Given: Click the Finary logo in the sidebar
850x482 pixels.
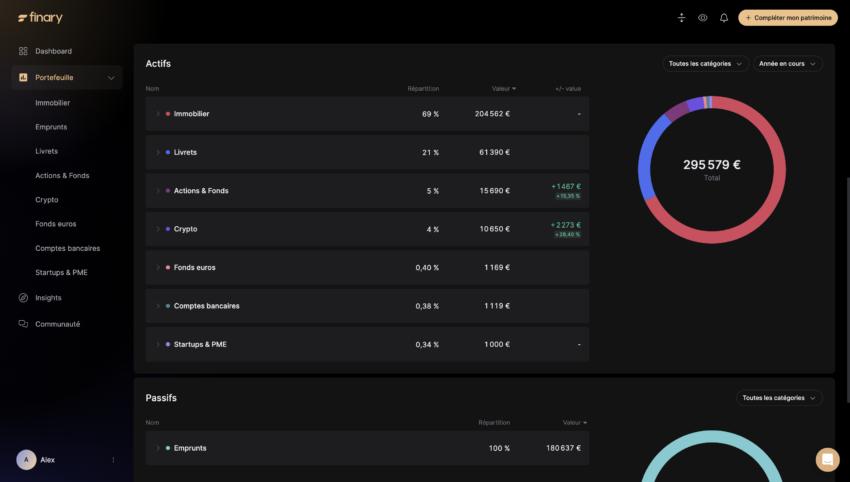Looking at the screenshot, I should [40, 18].
